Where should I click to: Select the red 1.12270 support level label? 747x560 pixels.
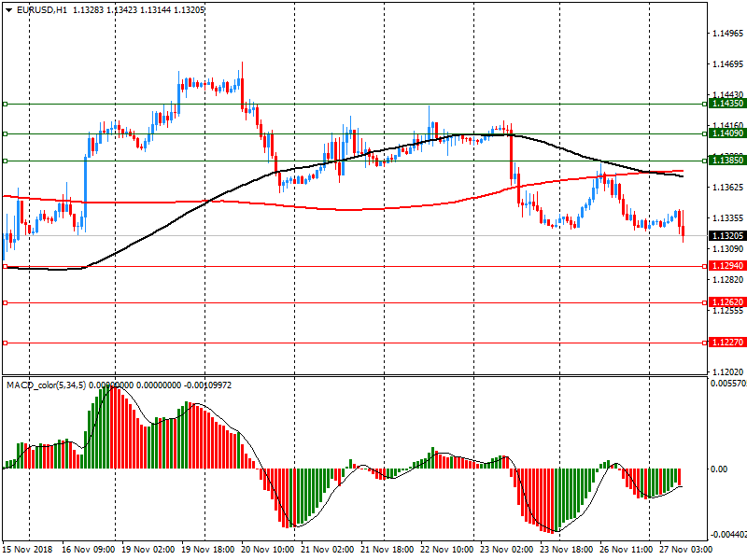click(x=727, y=343)
